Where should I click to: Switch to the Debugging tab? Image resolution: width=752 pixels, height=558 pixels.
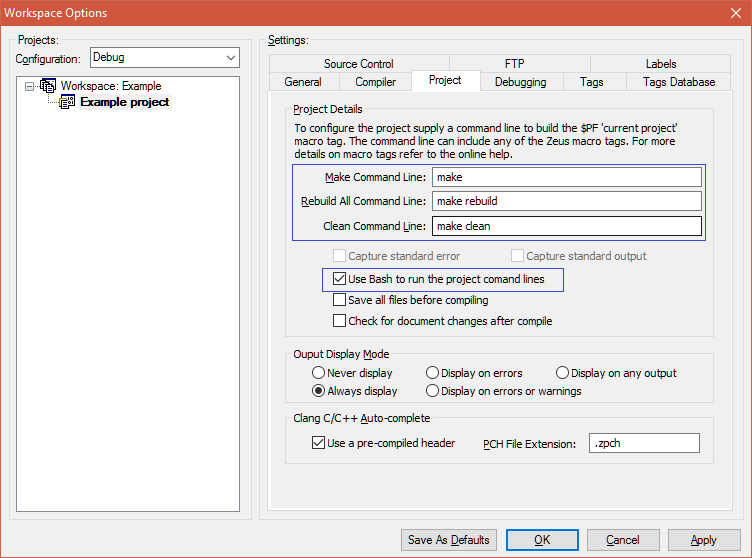tap(520, 82)
